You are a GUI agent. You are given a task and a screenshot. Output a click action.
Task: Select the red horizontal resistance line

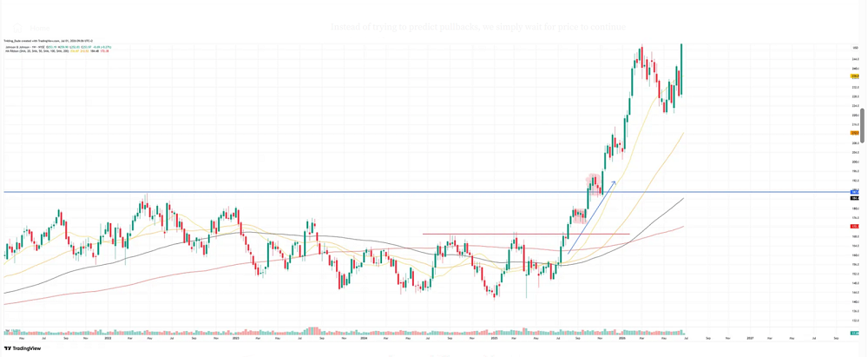point(527,234)
